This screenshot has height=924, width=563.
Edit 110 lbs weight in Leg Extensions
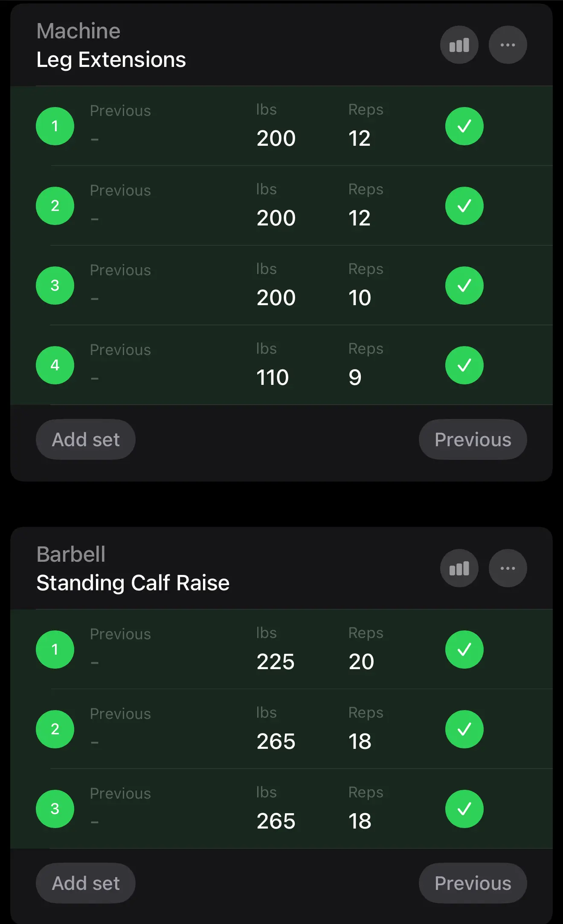(x=273, y=377)
